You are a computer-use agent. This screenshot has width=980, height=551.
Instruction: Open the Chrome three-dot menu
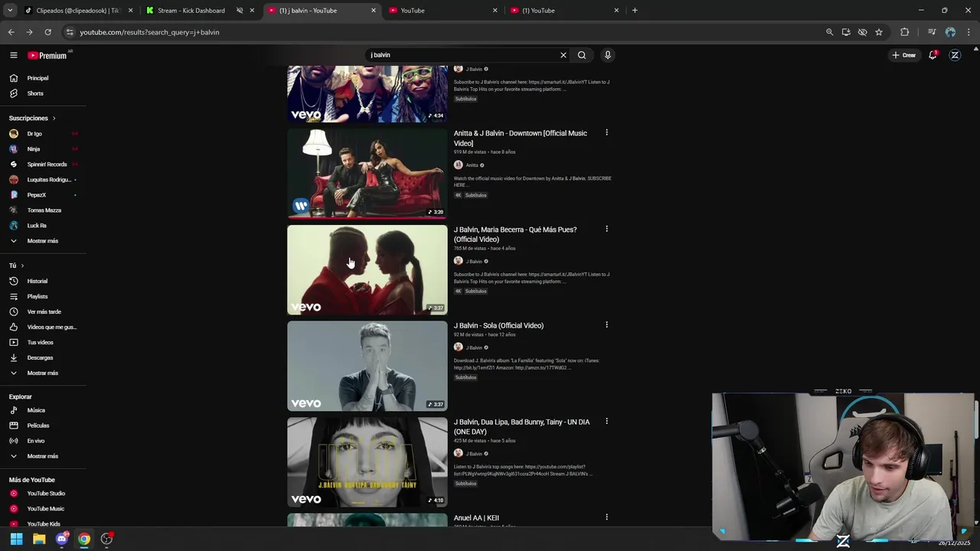point(969,32)
